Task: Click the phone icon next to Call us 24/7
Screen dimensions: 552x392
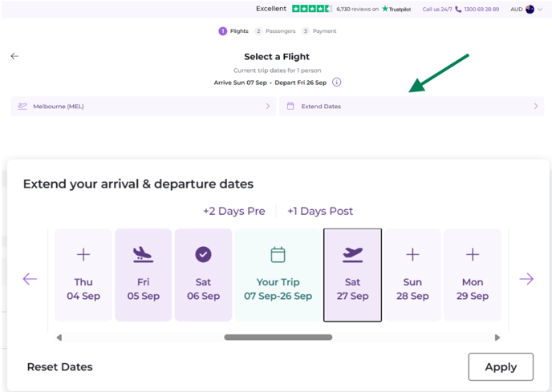Action: pyautogui.click(x=458, y=10)
